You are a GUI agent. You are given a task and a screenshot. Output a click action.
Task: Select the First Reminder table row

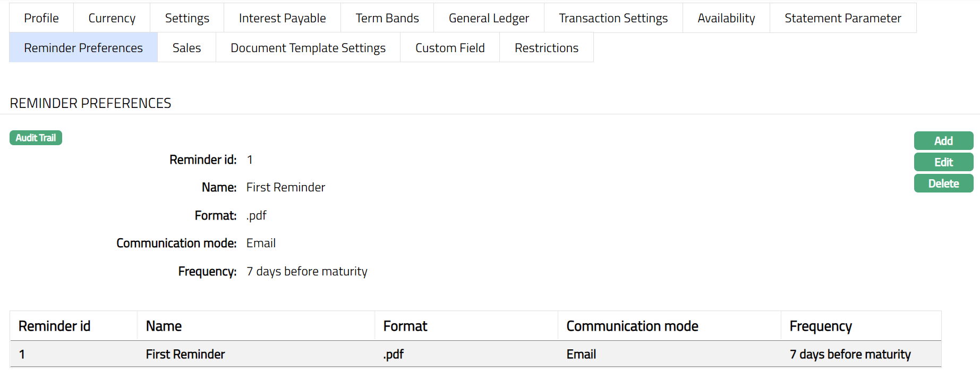tap(185, 354)
